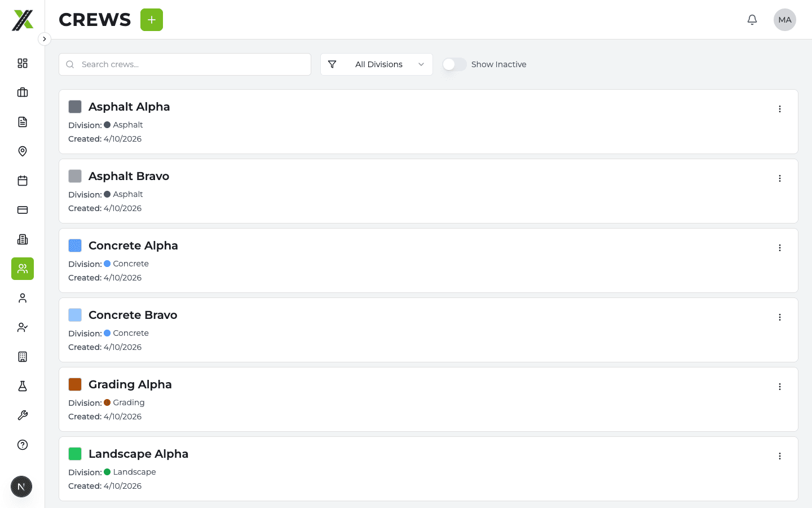Screen dimensions: 812x508
Task: Click Created 4/10/2026 under Asphalt Bravo
Action: click(x=105, y=208)
